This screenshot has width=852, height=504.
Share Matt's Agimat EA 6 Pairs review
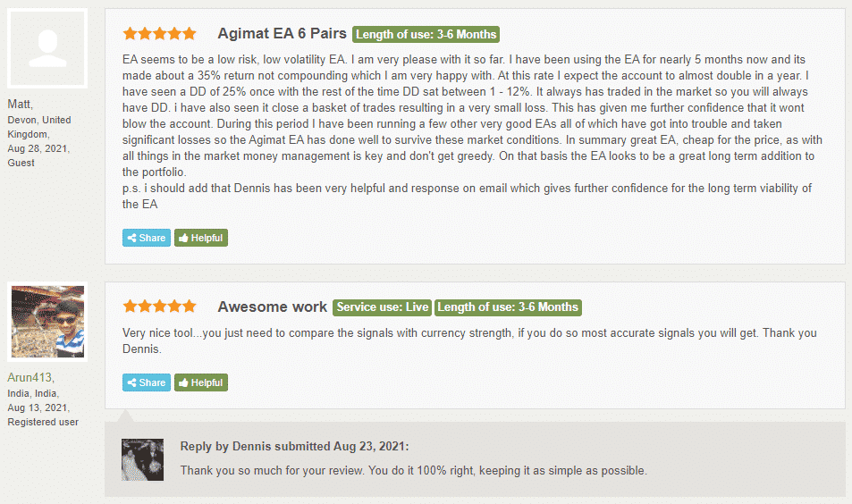(x=146, y=238)
